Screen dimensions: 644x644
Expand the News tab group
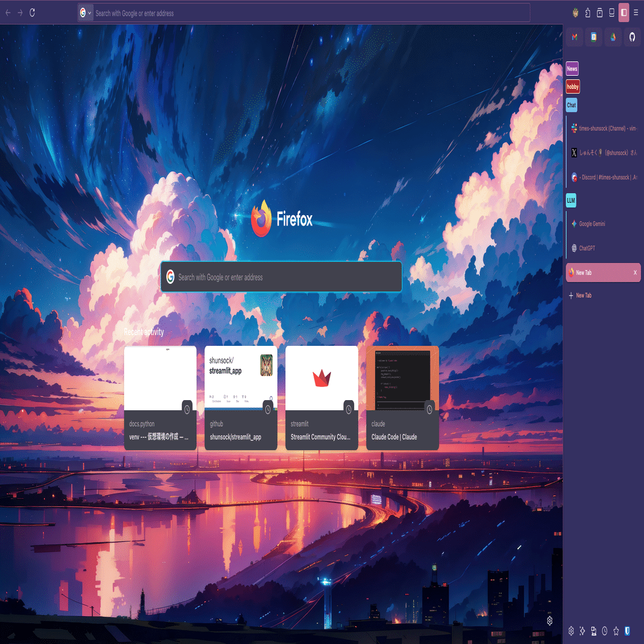point(572,69)
